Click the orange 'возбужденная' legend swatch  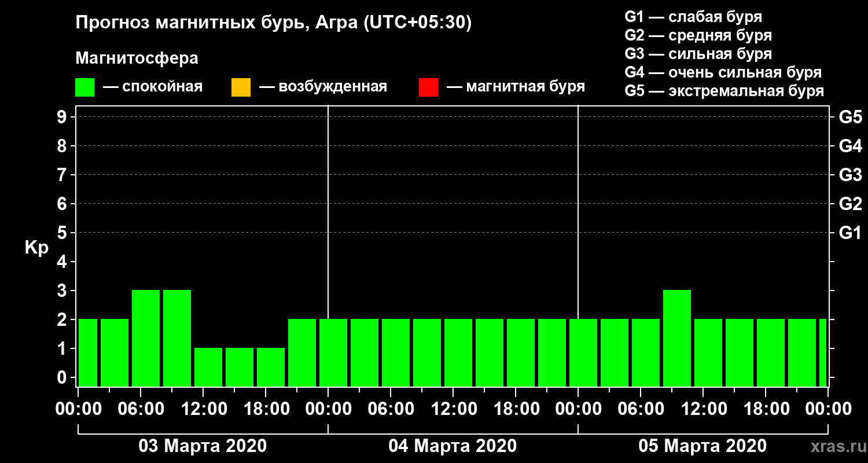click(x=241, y=87)
